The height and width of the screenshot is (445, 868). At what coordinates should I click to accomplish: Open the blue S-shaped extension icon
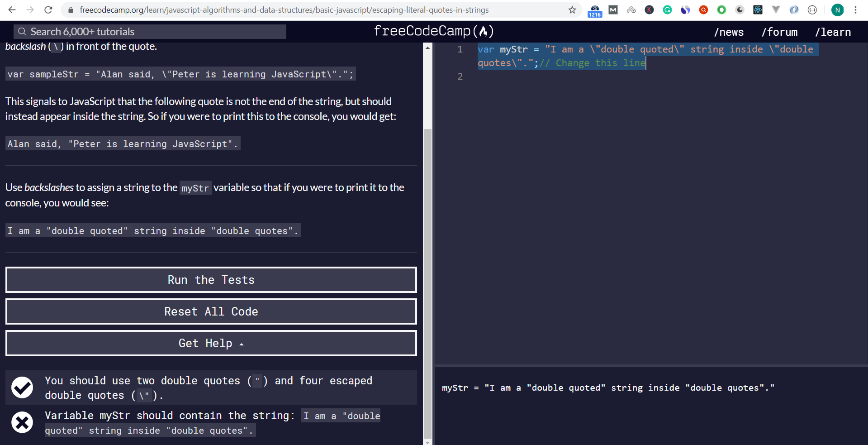pyautogui.click(x=686, y=10)
